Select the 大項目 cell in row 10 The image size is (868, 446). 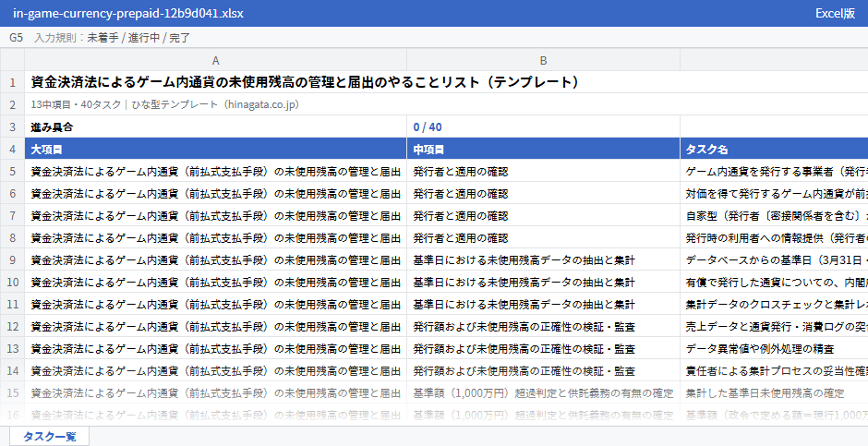click(216, 282)
